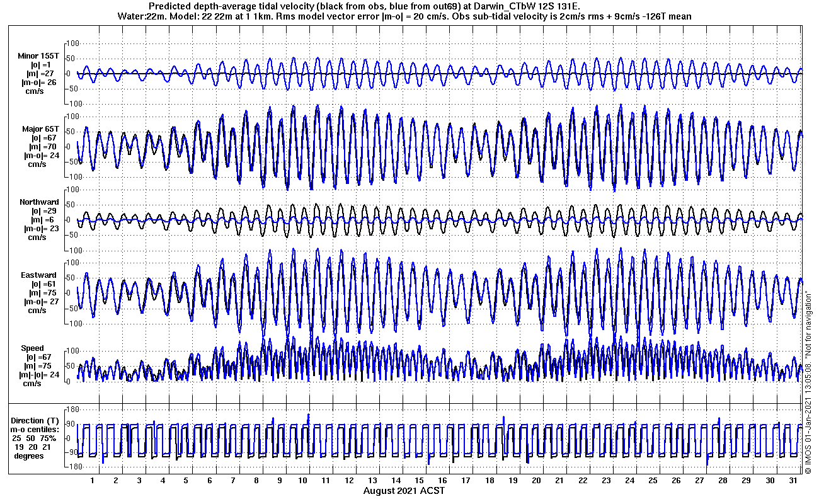
Task: Click the 'Eastward' panel label
Action: click(x=38, y=275)
